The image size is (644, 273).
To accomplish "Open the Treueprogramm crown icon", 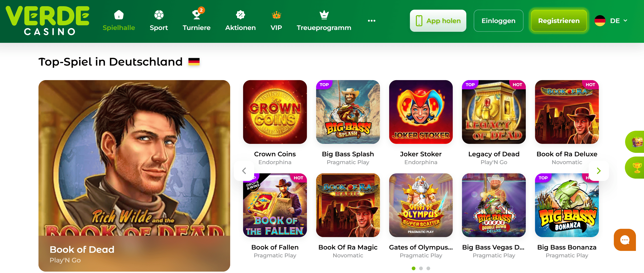I will coord(324,15).
